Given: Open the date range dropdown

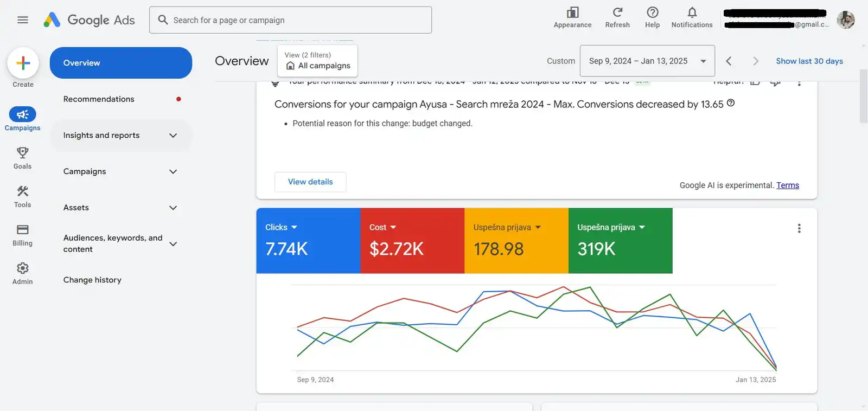Looking at the screenshot, I should pyautogui.click(x=647, y=61).
